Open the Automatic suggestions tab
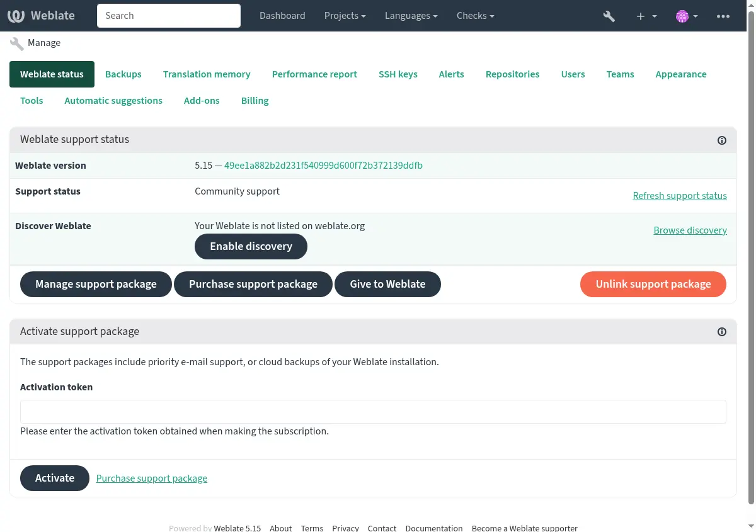The image size is (756, 532). click(x=113, y=101)
